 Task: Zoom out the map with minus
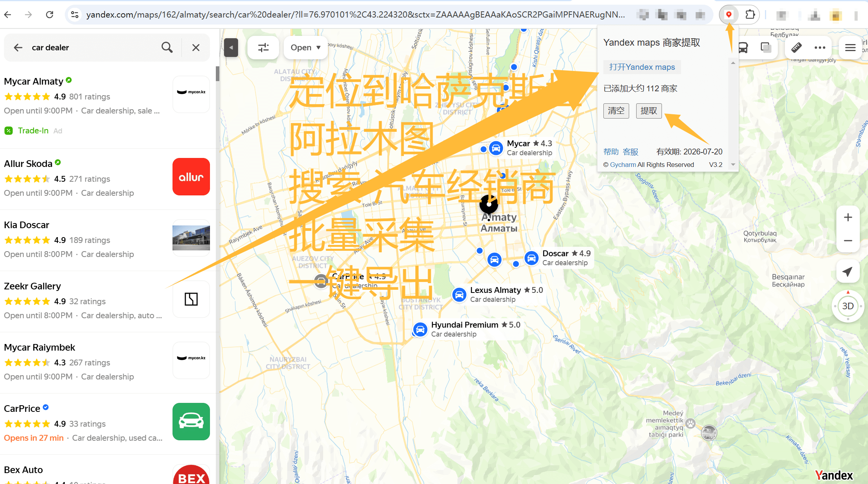click(848, 241)
